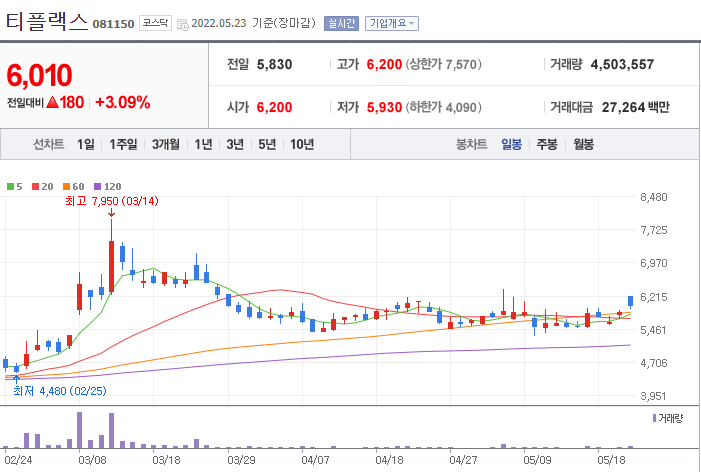This screenshot has height=472, width=701.
Task: Open the 기업개요 dropdown
Action: 392,23
